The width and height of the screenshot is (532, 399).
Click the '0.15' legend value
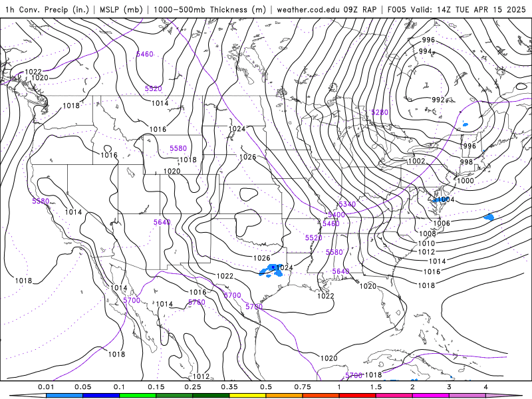(x=156, y=387)
